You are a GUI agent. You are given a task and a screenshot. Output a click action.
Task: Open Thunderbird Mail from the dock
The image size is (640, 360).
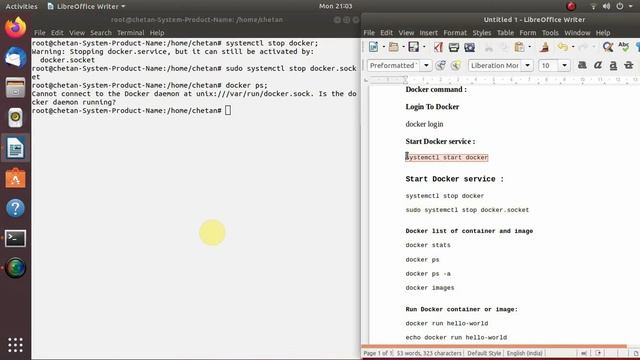pyautogui.click(x=16, y=58)
